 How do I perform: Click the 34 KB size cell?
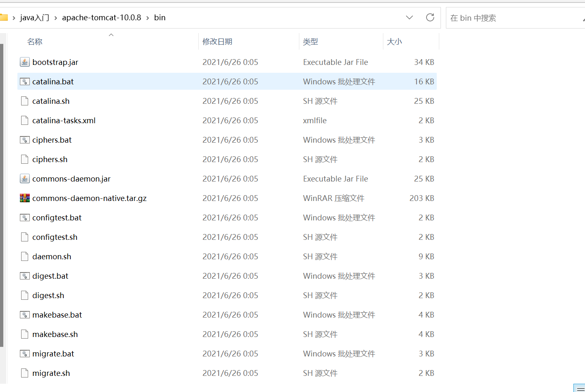pos(424,62)
